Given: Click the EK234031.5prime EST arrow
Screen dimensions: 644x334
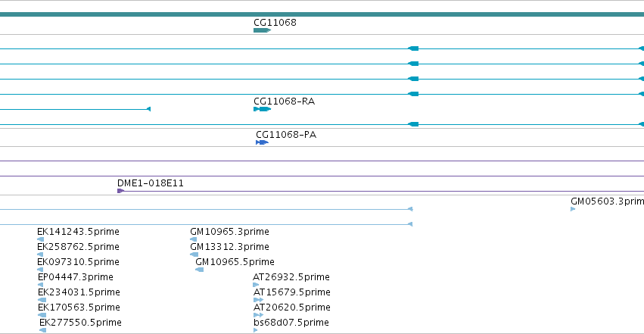Looking at the screenshot, I should pyautogui.click(x=42, y=300).
